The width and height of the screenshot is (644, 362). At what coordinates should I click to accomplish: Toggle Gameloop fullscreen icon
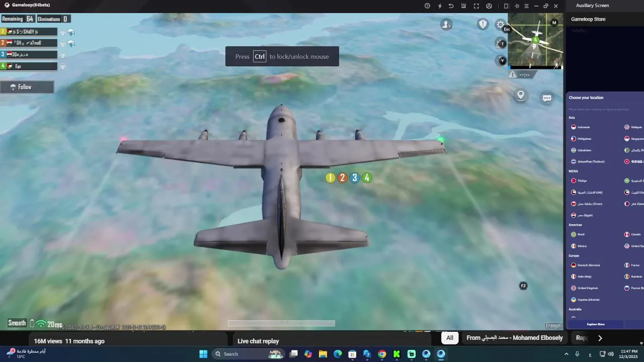(x=476, y=6)
